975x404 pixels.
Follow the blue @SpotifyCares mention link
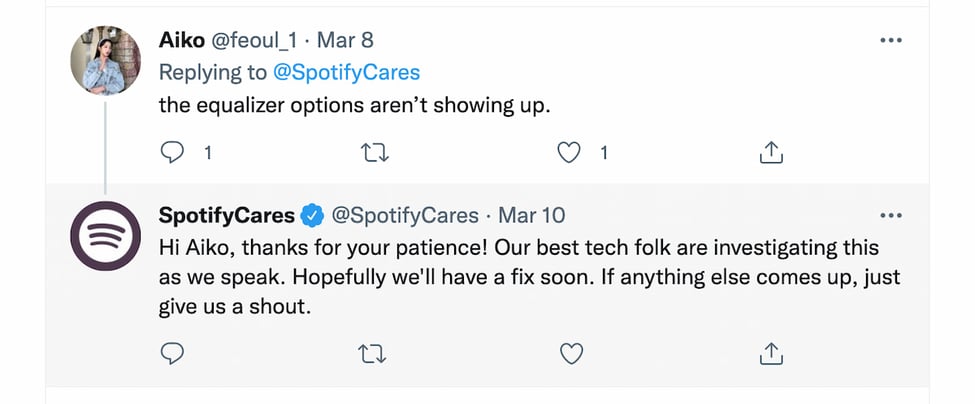346,73
